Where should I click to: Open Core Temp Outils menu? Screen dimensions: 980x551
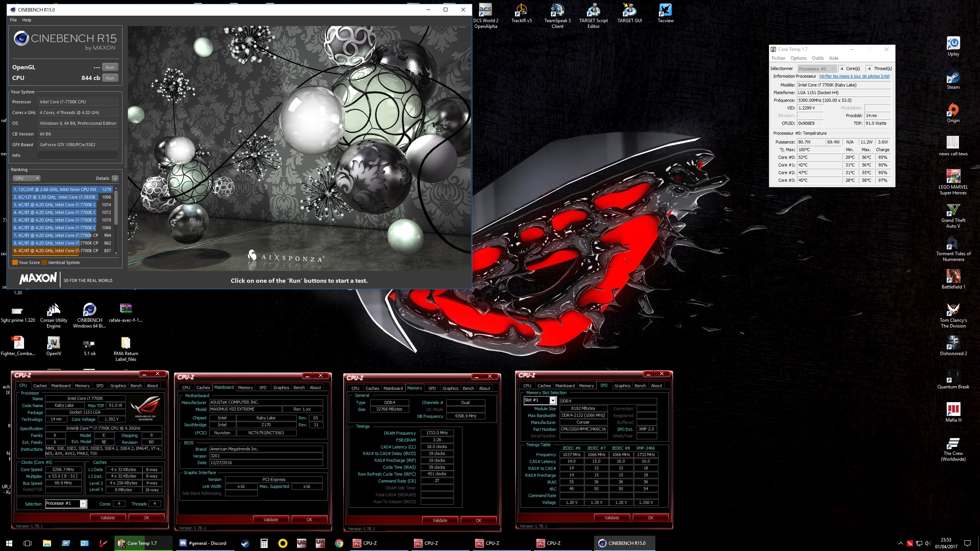(818, 58)
